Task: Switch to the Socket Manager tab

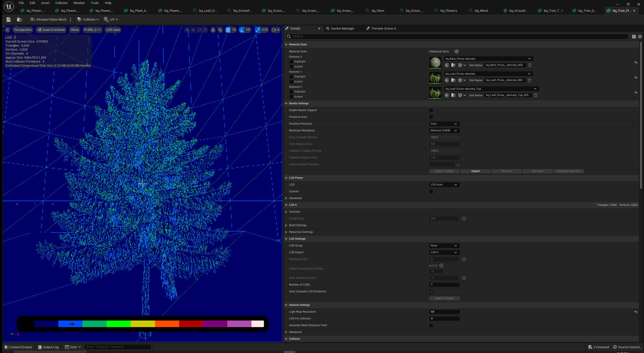Action: [x=340, y=29]
